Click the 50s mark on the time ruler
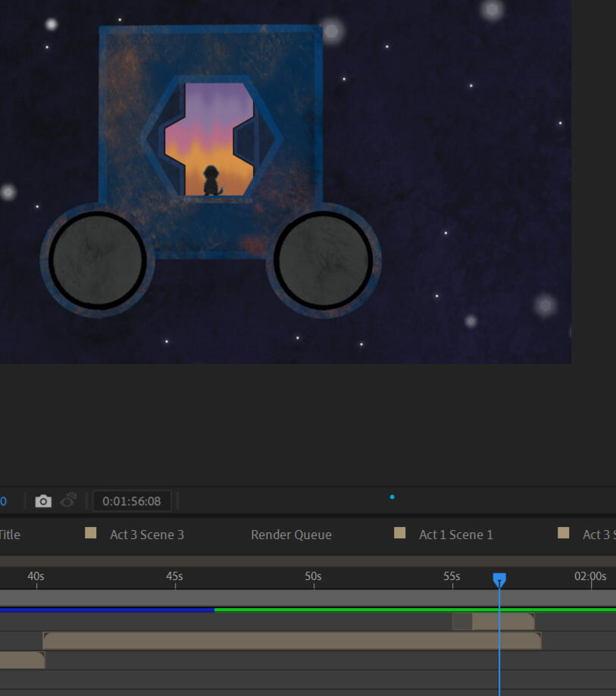 pyautogui.click(x=314, y=578)
